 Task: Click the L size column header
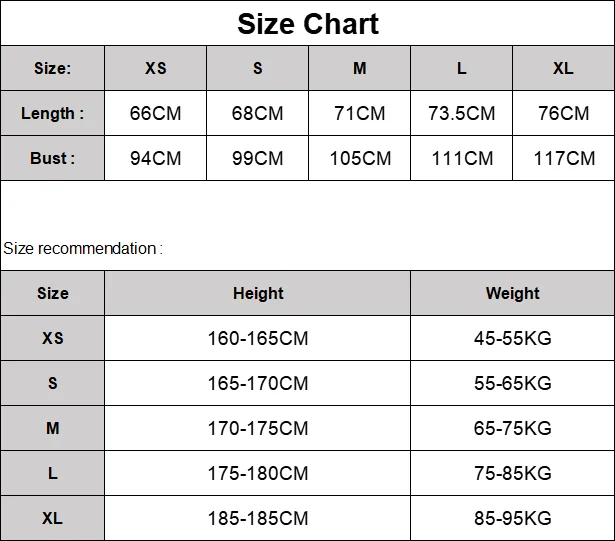coord(461,68)
